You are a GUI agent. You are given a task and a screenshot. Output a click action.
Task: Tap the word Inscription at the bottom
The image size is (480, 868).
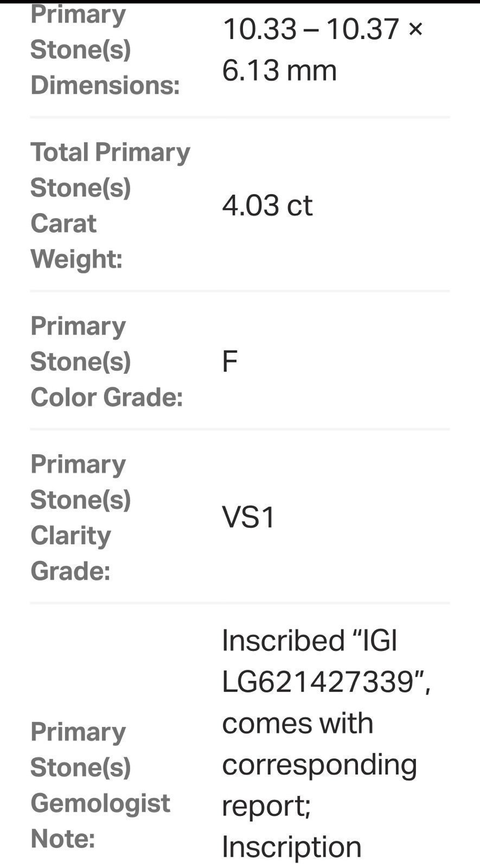click(x=291, y=846)
